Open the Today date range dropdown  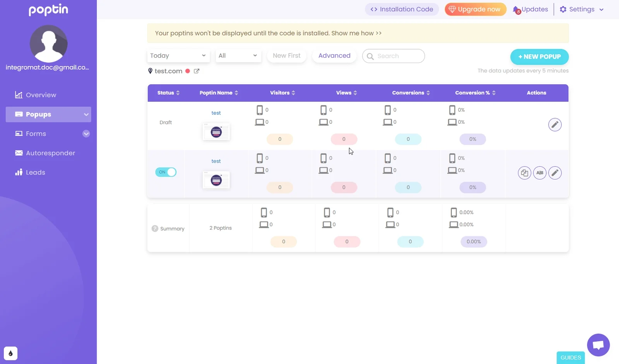point(178,56)
